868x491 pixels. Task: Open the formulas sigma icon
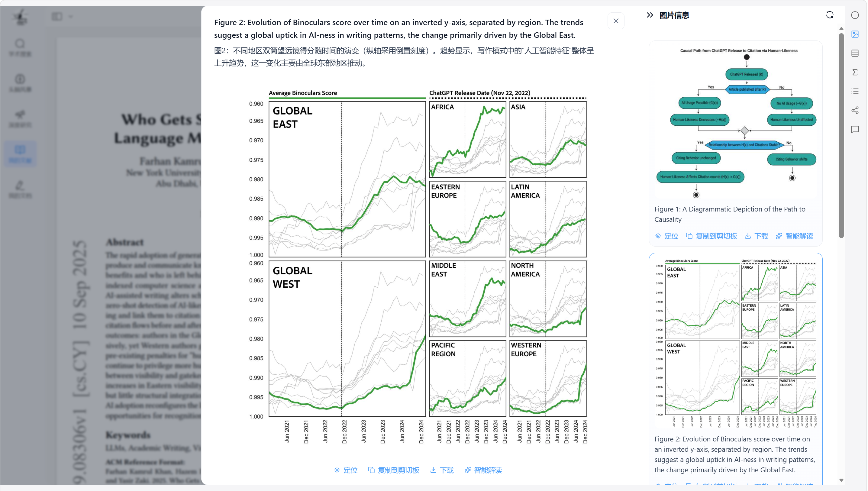pos(855,72)
